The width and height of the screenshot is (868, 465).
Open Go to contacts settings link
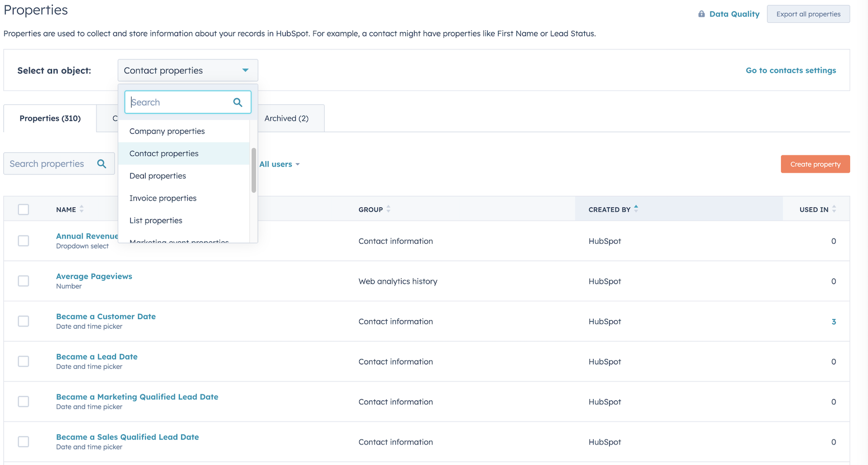pyautogui.click(x=791, y=70)
